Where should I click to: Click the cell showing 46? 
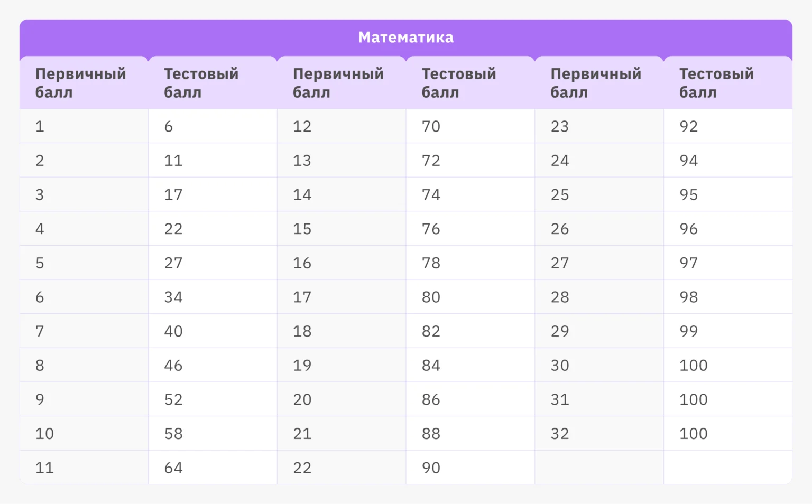pos(173,366)
